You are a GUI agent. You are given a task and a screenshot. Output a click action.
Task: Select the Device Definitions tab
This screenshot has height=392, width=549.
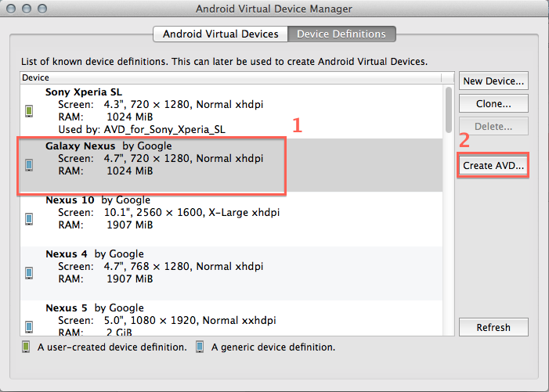coord(341,34)
